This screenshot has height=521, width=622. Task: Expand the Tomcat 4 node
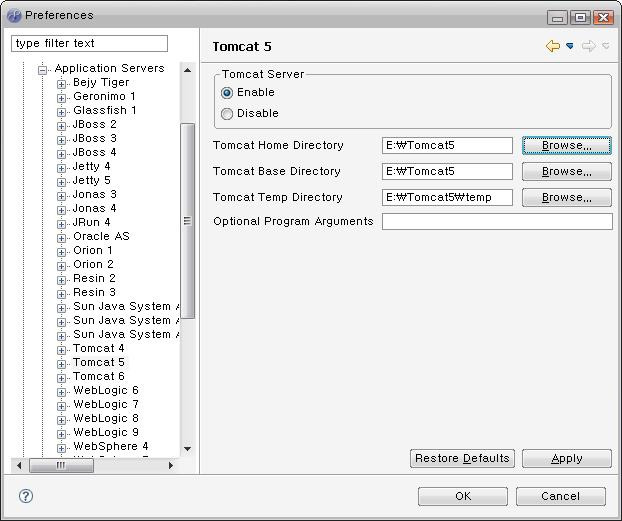[x=61, y=350]
